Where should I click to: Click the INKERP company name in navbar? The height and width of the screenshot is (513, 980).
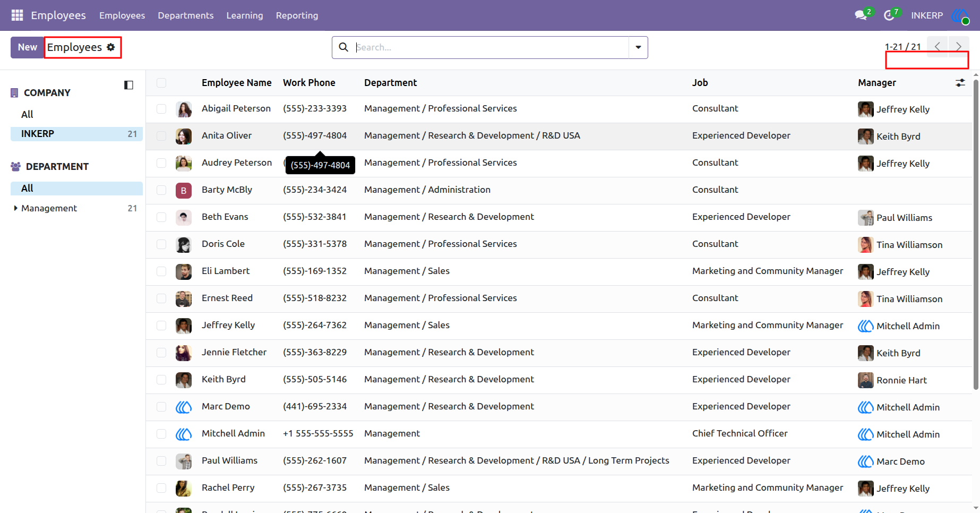click(927, 15)
